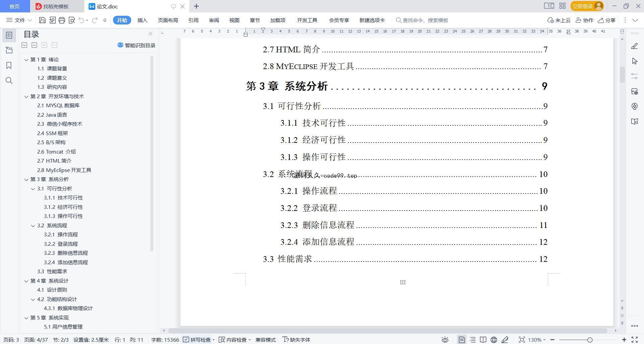Viewport: 644px width, 344px height.
Task: Open Print Preview icon
Action: [x=71, y=20]
